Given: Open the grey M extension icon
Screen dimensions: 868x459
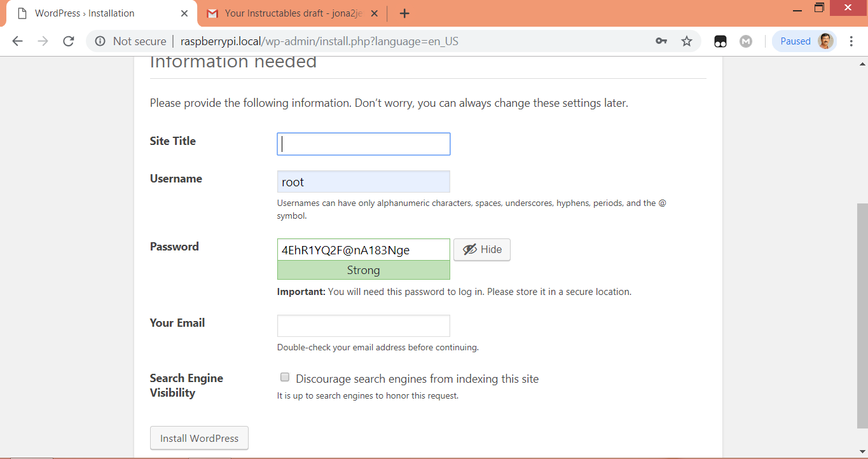Looking at the screenshot, I should point(746,41).
